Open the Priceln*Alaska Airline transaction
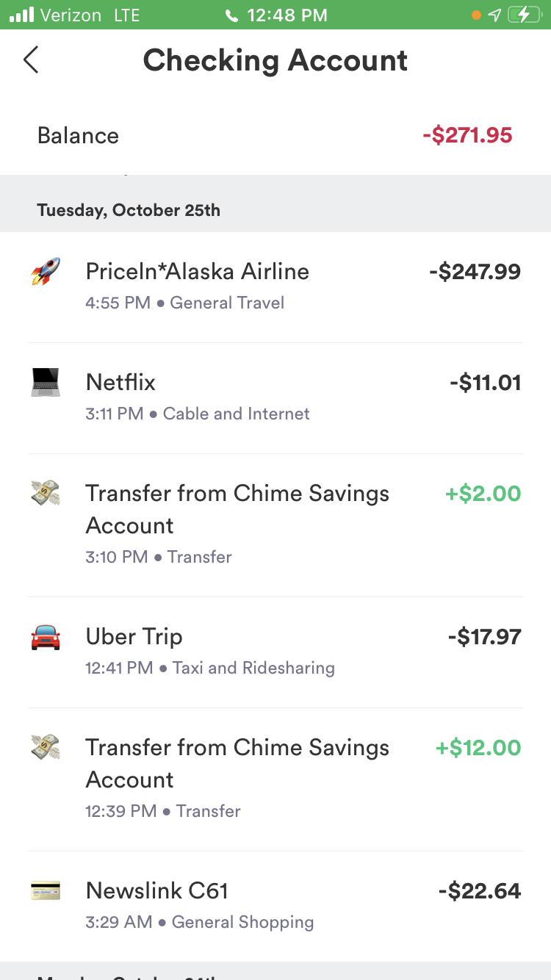 click(198, 272)
